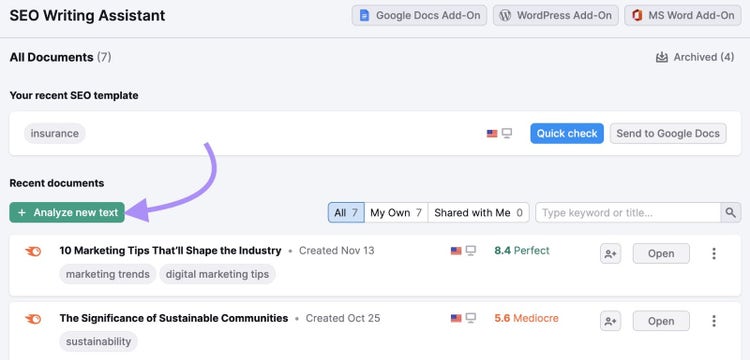Select the sustainability tag
Image resolution: width=750 pixels, height=360 pixels.
pos(98,342)
